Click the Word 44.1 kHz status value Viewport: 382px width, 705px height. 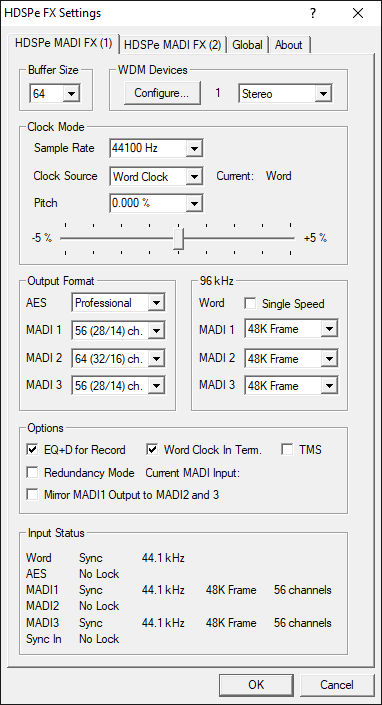click(163, 558)
